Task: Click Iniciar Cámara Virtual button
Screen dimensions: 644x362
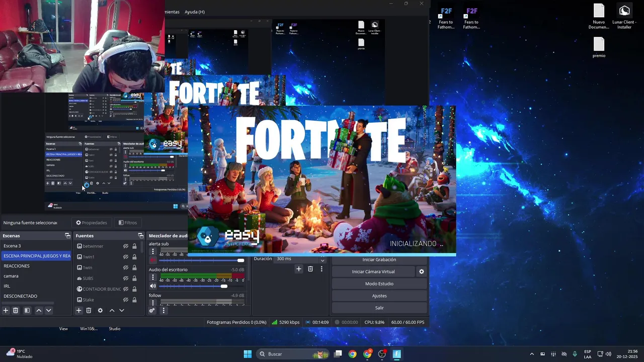Action: (x=373, y=271)
